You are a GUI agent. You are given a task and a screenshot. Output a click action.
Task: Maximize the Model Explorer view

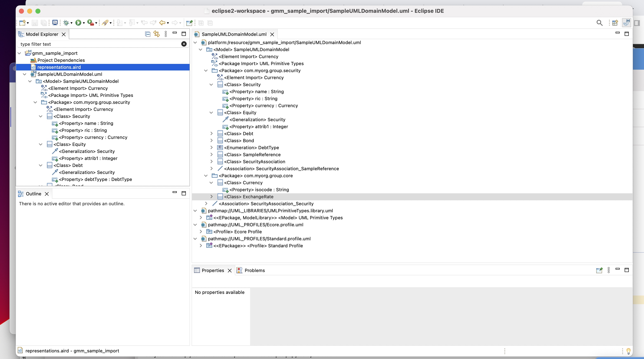[x=184, y=34]
